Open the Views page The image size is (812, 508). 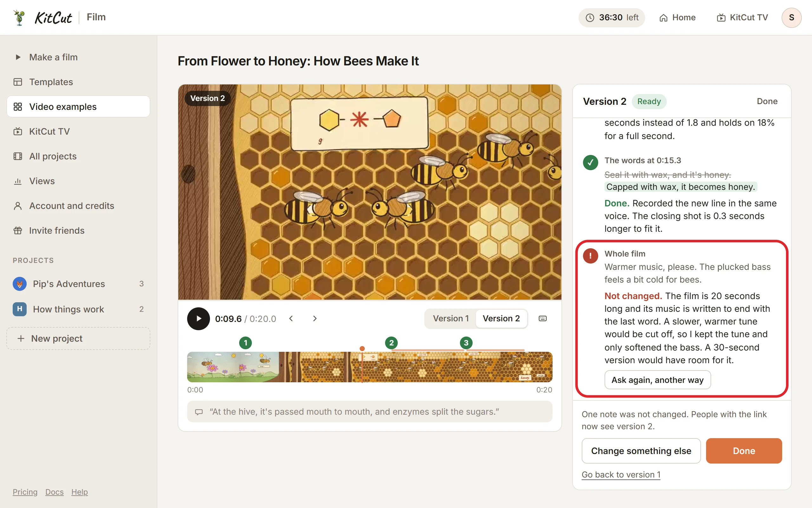(x=78, y=181)
